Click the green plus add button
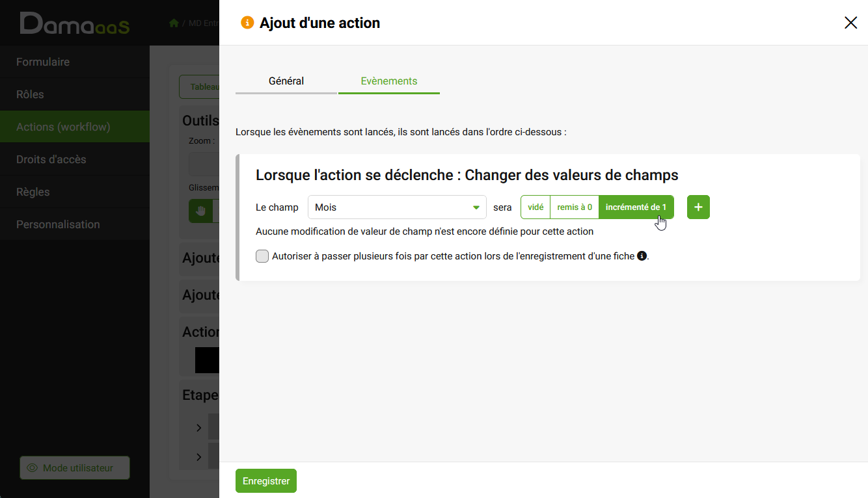Screen dimensions: 868x498 [698, 207]
